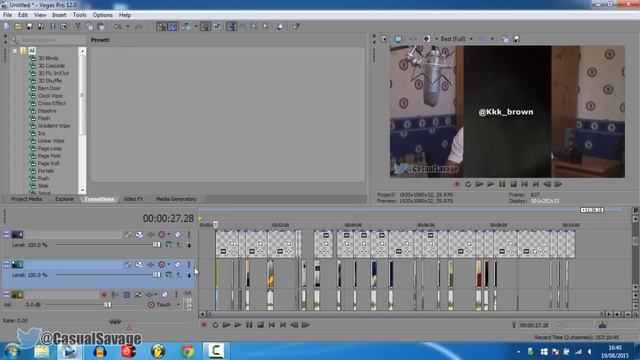
Task: Start recording from timeline transport bar
Action: (204, 325)
